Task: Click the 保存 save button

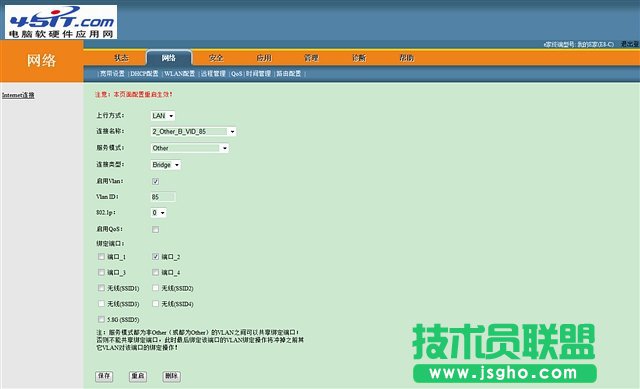Action: [x=104, y=376]
